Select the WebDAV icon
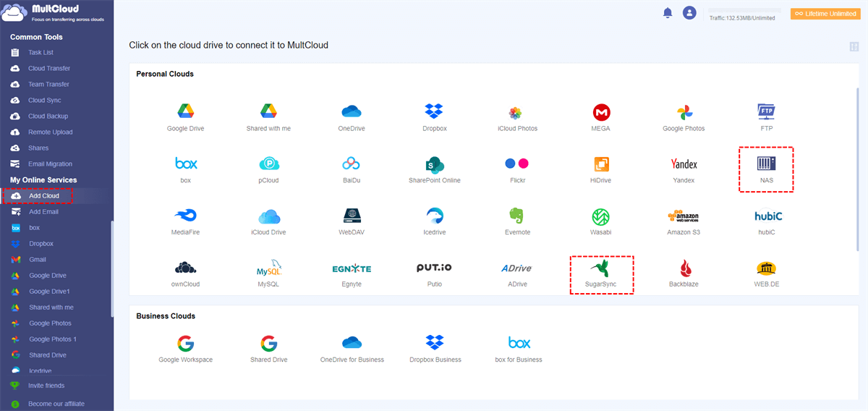Screen dimensions: 868x411 coord(352,216)
